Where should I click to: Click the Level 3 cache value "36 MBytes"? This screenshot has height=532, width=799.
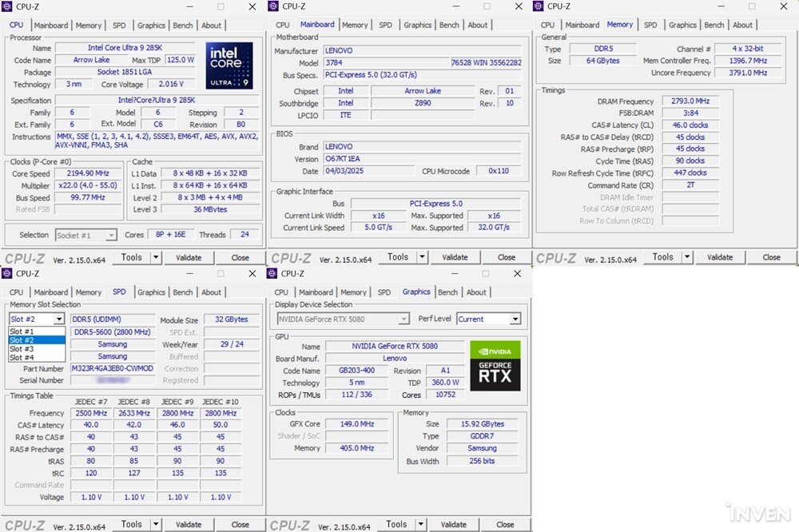click(x=210, y=209)
